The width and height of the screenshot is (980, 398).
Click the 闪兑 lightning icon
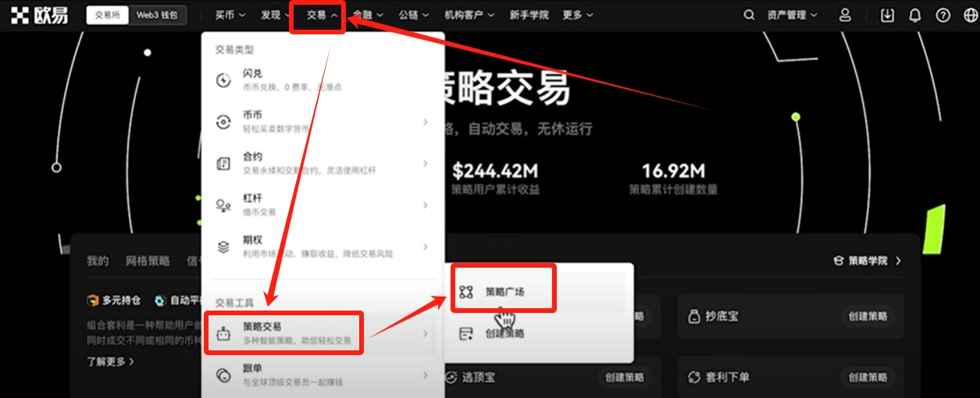[223, 80]
